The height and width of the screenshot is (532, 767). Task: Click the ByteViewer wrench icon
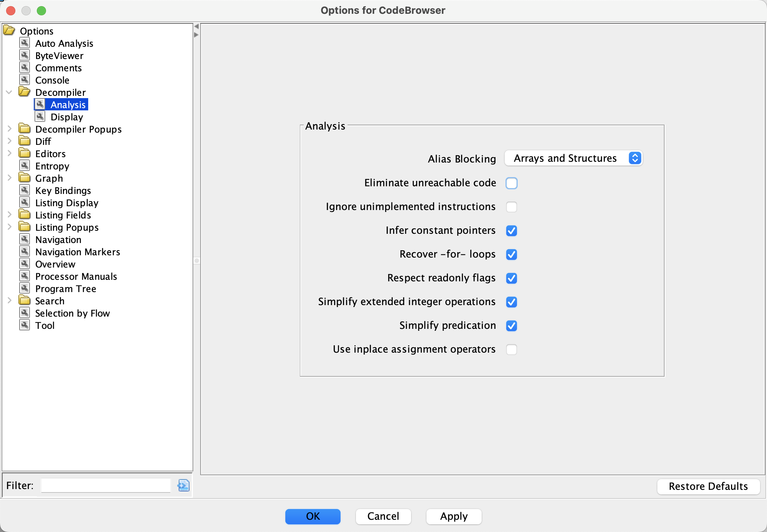coord(25,55)
